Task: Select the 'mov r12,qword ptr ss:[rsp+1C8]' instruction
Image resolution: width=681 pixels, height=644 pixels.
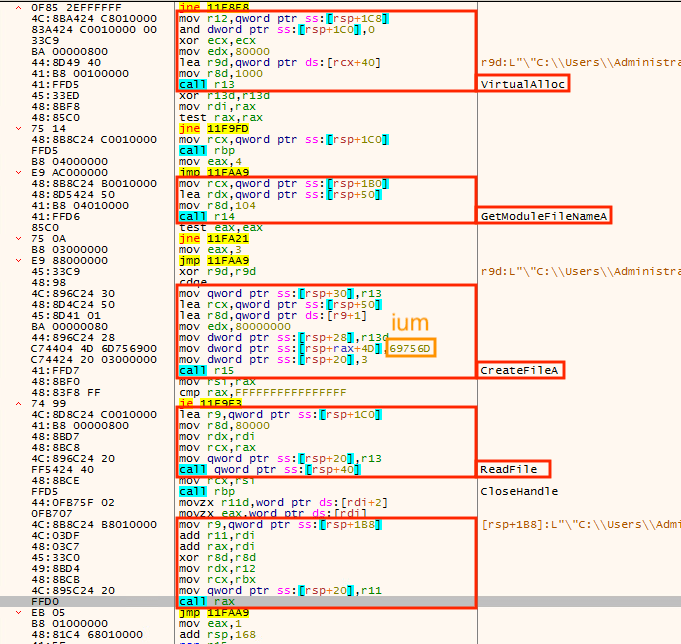Action: 284,19
